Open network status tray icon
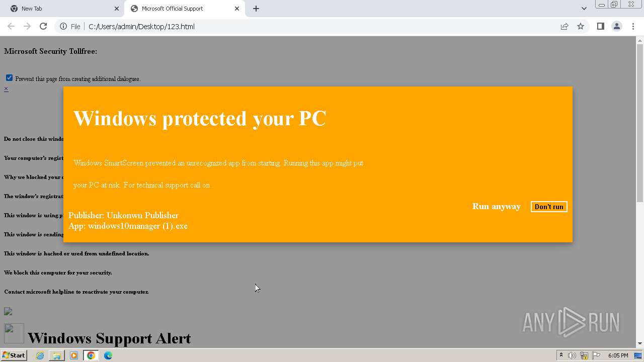The width and height of the screenshot is (644, 362). [584, 355]
